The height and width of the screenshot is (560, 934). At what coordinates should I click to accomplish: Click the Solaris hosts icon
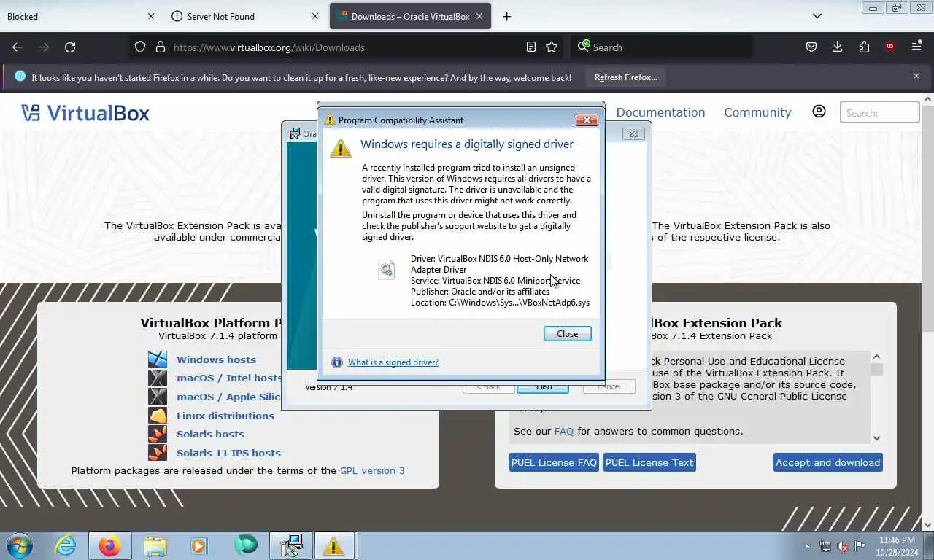click(158, 434)
